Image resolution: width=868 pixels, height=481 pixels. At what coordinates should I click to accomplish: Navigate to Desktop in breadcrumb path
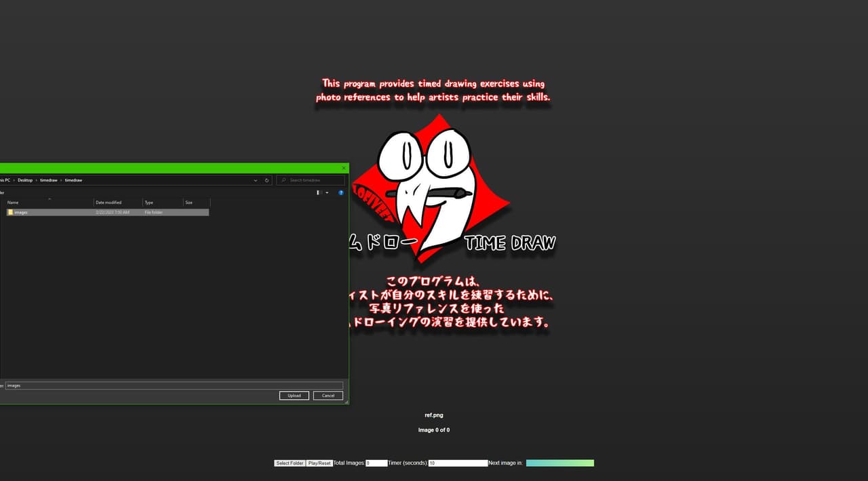click(x=25, y=180)
